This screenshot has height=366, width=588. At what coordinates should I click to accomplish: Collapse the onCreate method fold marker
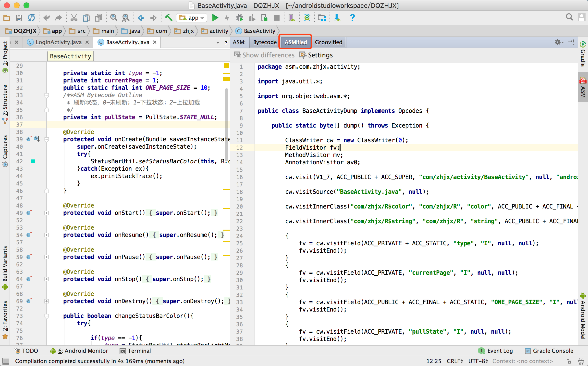click(x=47, y=139)
